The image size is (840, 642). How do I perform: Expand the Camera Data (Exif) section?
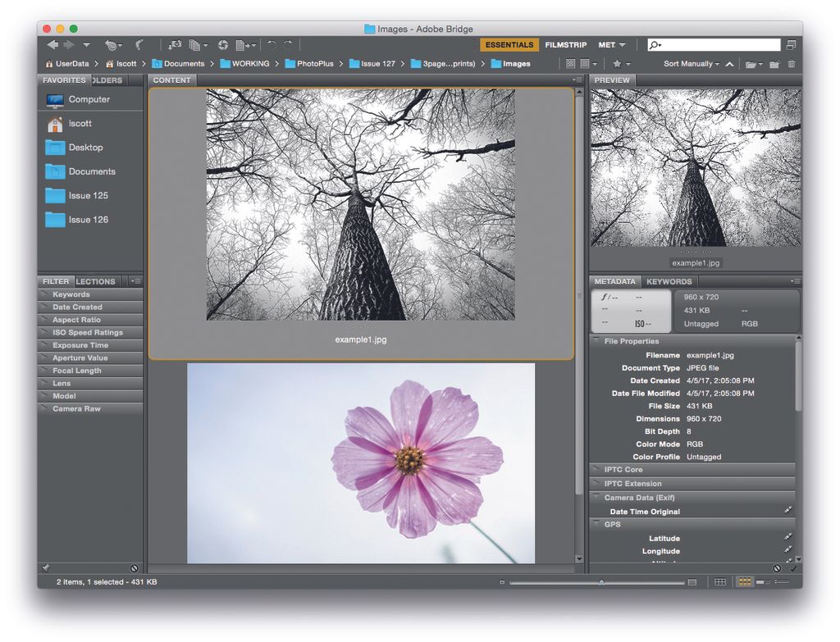596,497
